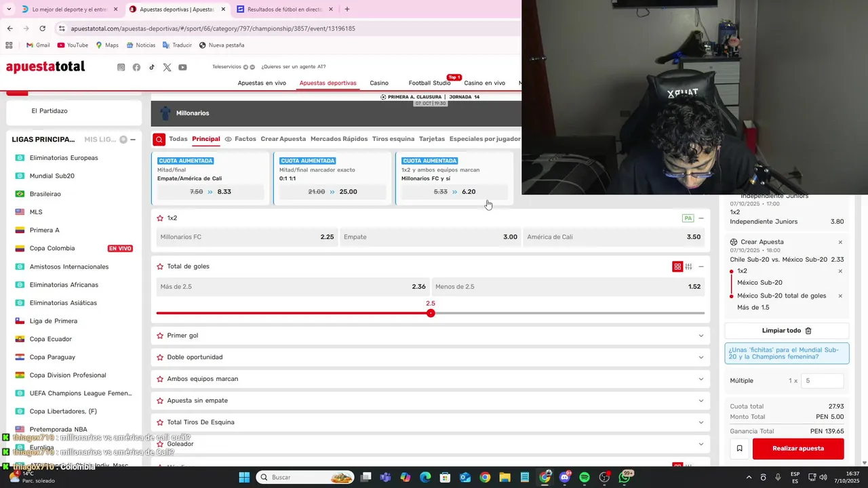Save bet slip with bookmark icon

739,449
